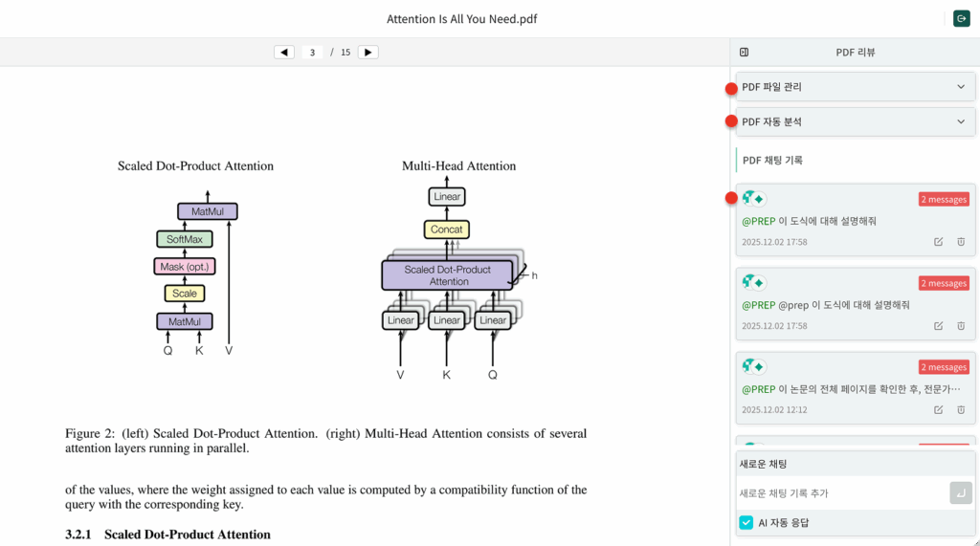980x546 pixels.
Task: Edit the first chat record '이 도식에 대해 설명해줘'
Action: [938, 242]
